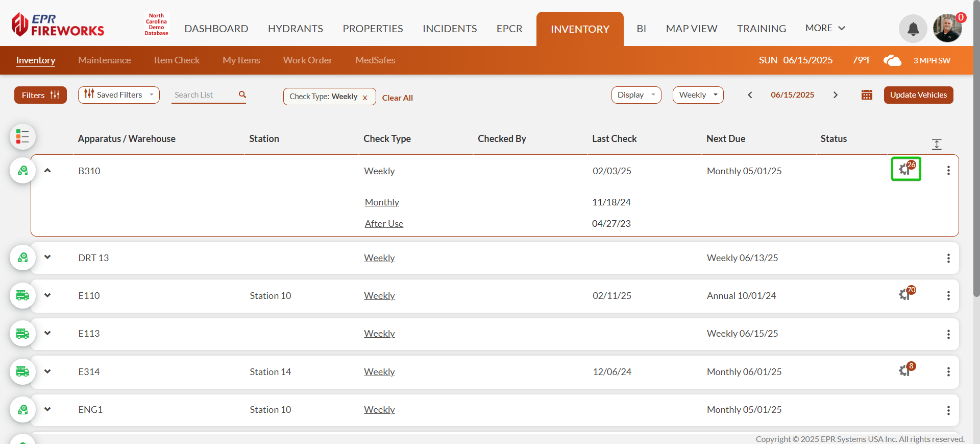Open the calendar date picker icon
This screenshot has width=980, height=444.
tap(866, 95)
